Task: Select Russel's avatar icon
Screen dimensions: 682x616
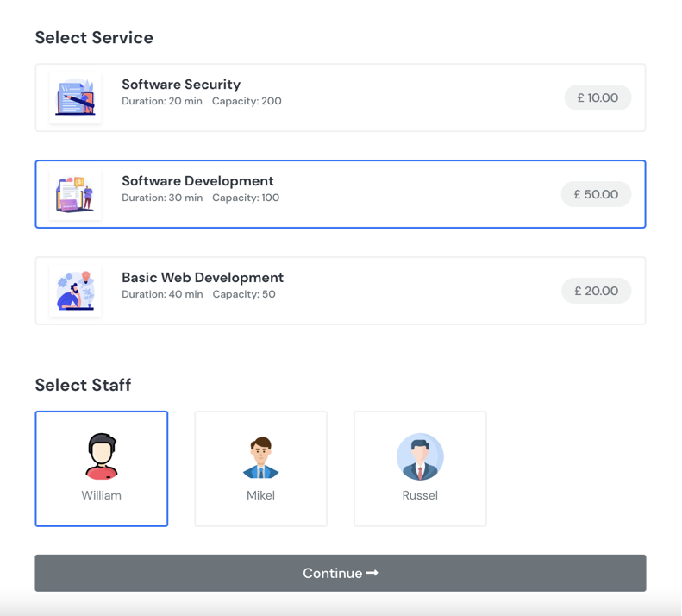Action: 420,456
